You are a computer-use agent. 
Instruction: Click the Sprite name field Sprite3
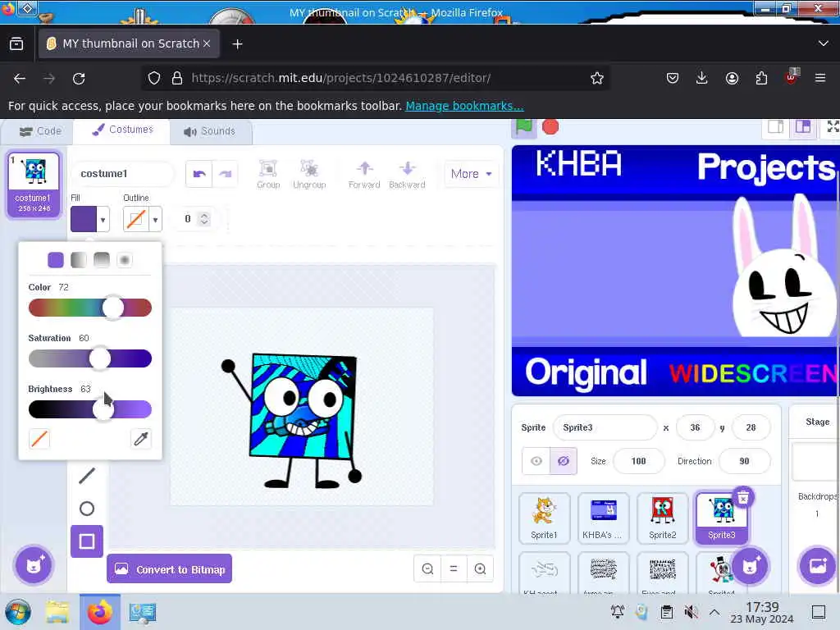(x=605, y=427)
